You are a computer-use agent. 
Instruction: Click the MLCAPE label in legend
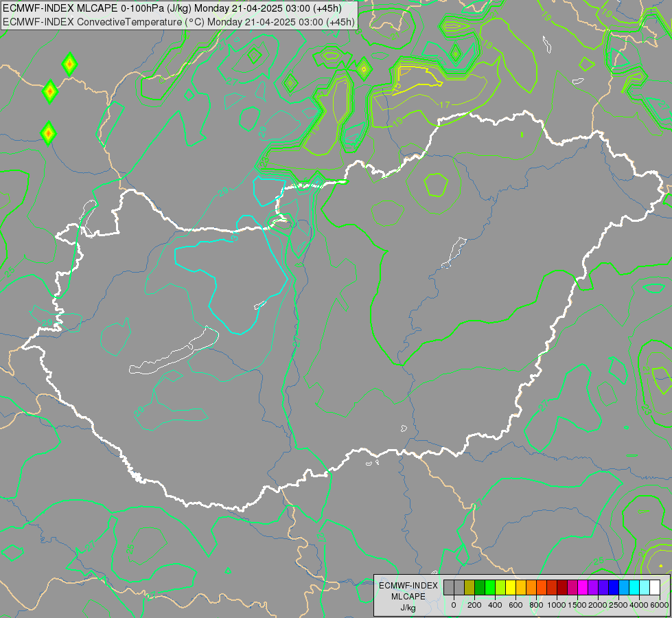tap(408, 597)
